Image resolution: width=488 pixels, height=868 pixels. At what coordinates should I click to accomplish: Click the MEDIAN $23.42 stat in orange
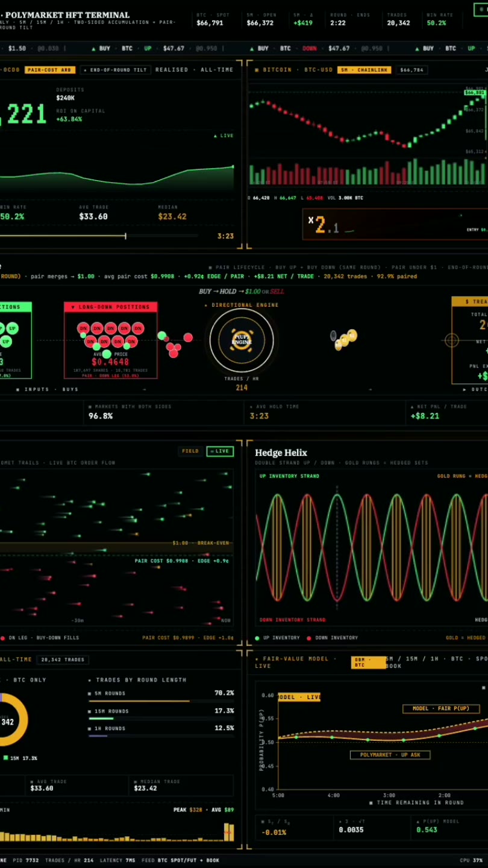click(172, 216)
